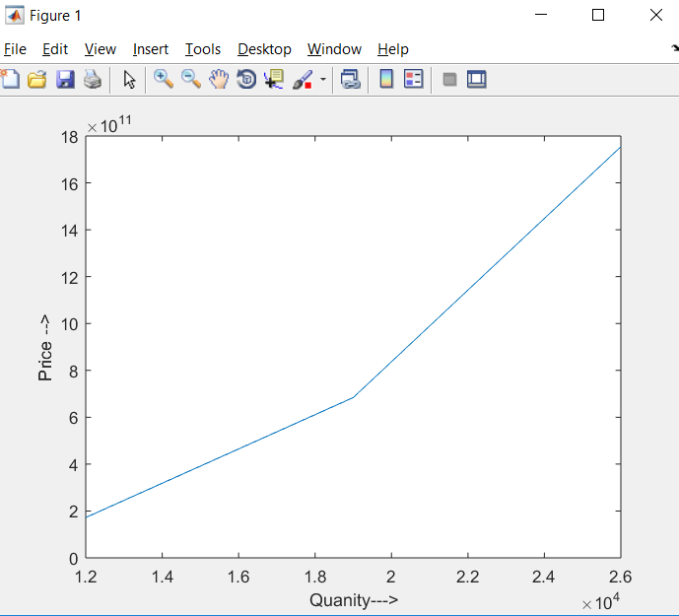This screenshot has width=679, height=616.
Task: Select the Zoom In tool
Action: [164, 80]
